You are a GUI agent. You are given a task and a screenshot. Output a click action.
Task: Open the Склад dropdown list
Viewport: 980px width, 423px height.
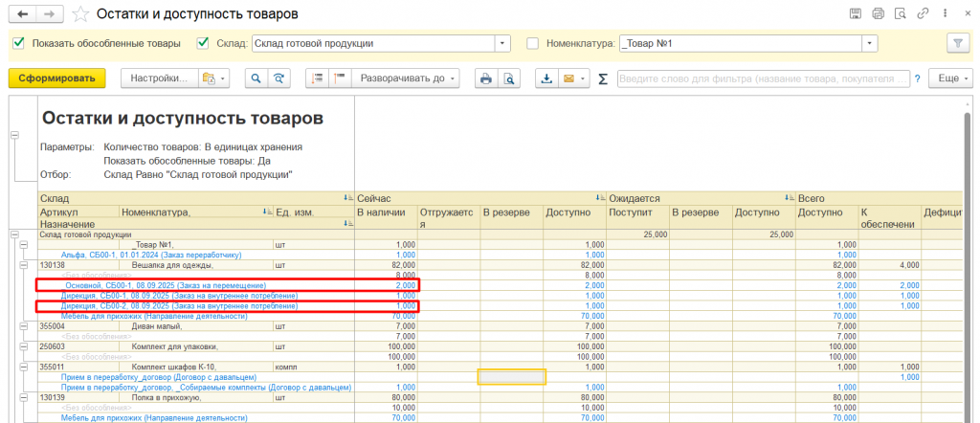tap(503, 43)
